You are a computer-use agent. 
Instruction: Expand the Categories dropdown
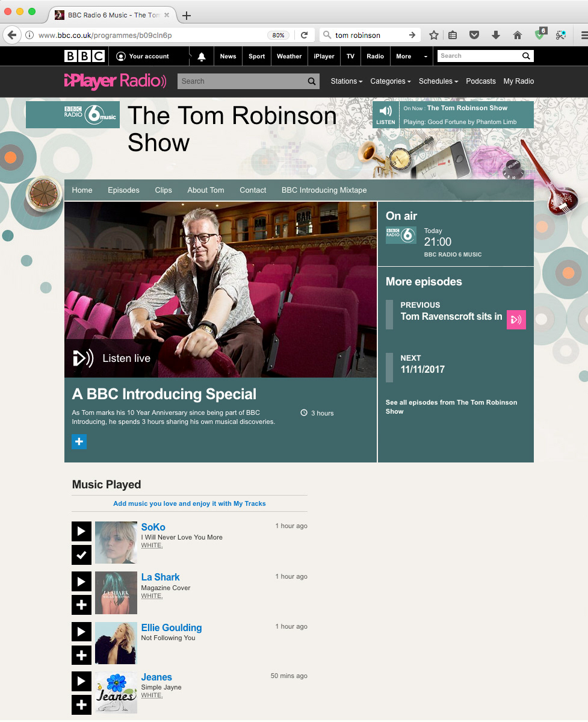coord(390,81)
